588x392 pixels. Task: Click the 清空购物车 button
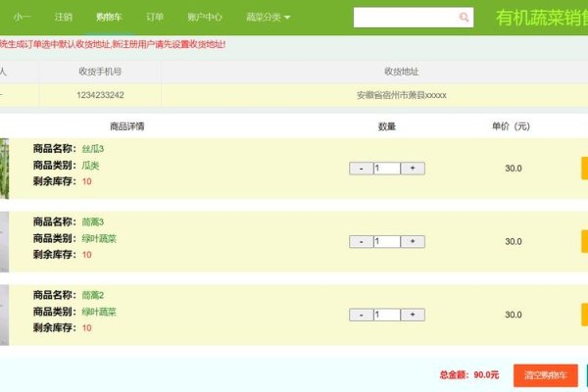[x=546, y=375]
